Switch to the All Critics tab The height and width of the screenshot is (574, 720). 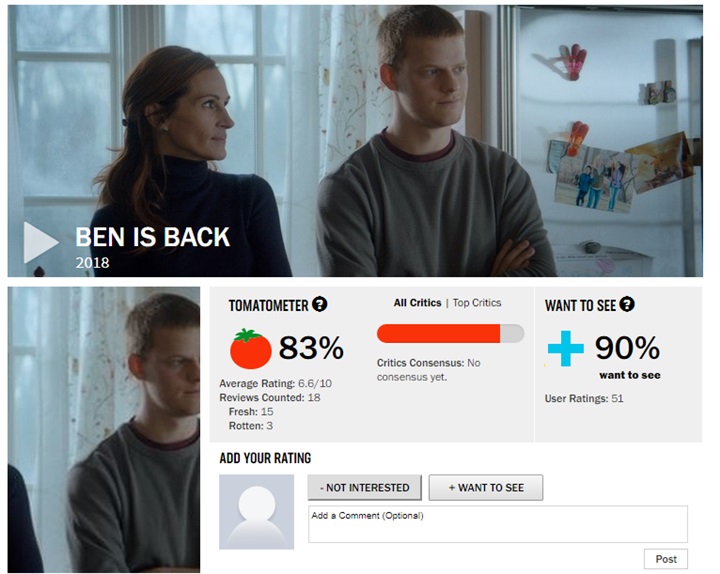417,303
